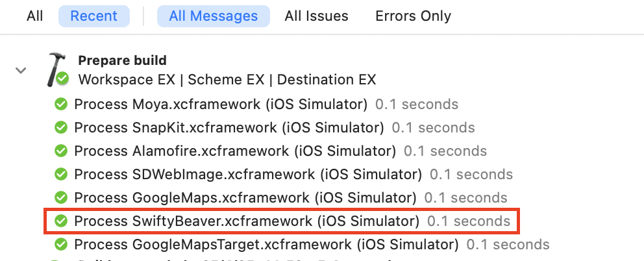Click green checkmark beside SDWebImage.xcframework
Screen dimensions: 644x261
tap(61, 175)
